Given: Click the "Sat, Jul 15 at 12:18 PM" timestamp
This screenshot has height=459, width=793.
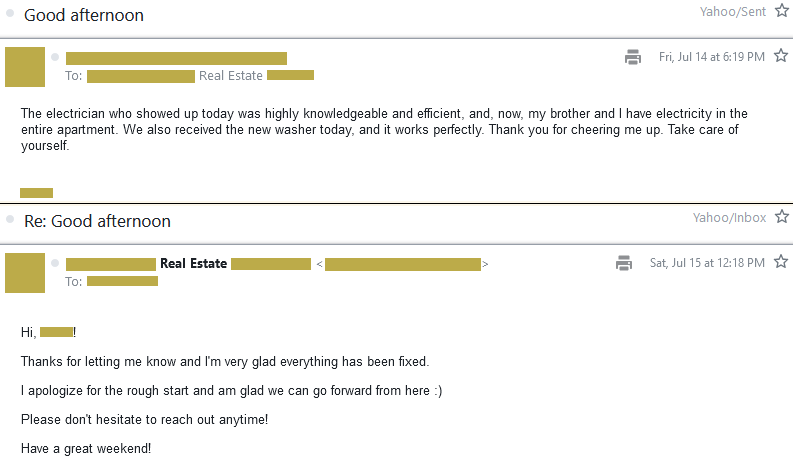Looking at the screenshot, I should (x=707, y=263).
